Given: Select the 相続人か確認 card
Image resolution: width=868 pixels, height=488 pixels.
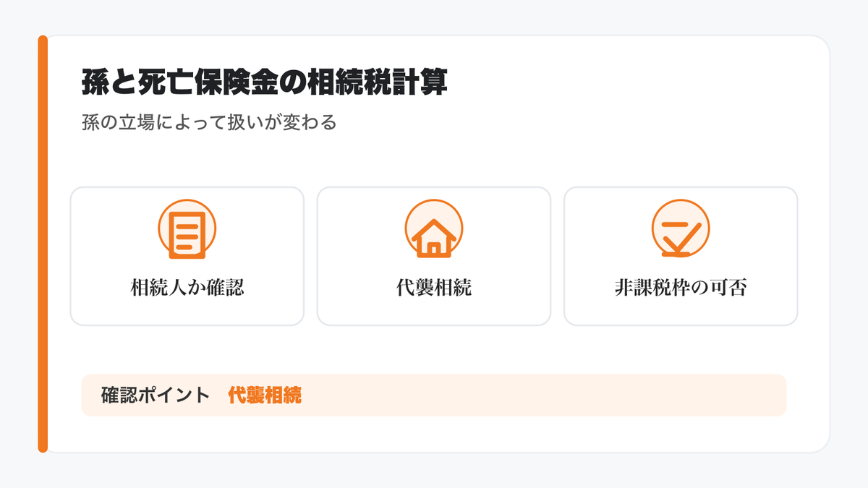Looking at the screenshot, I should click(187, 256).
